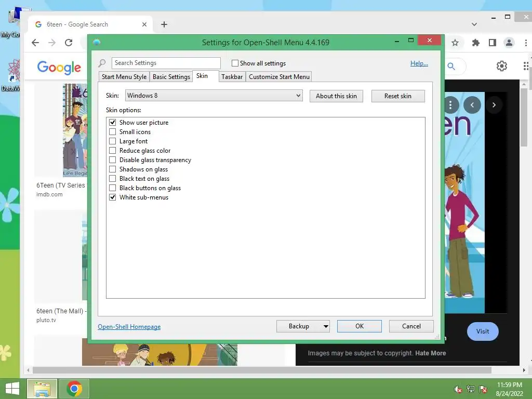Open the Windows Start button
Viewport: 532px width, 399px height.
tap(12, 389)
